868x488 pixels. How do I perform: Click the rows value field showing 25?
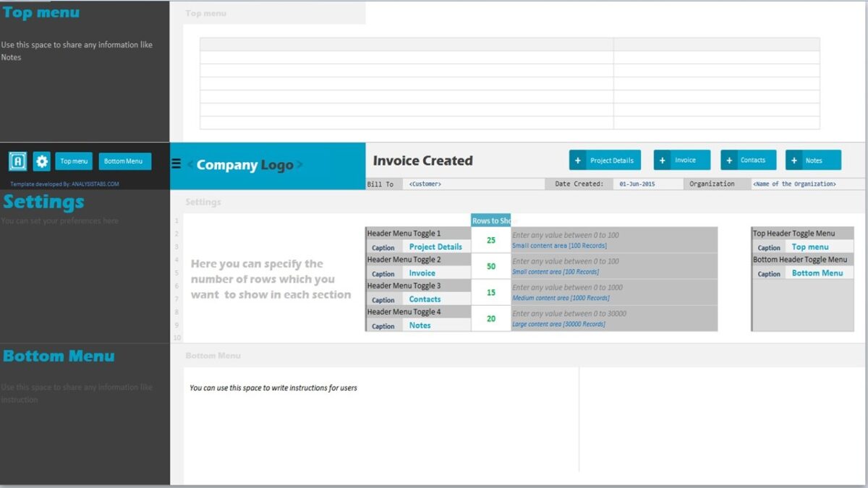(491, 239)
